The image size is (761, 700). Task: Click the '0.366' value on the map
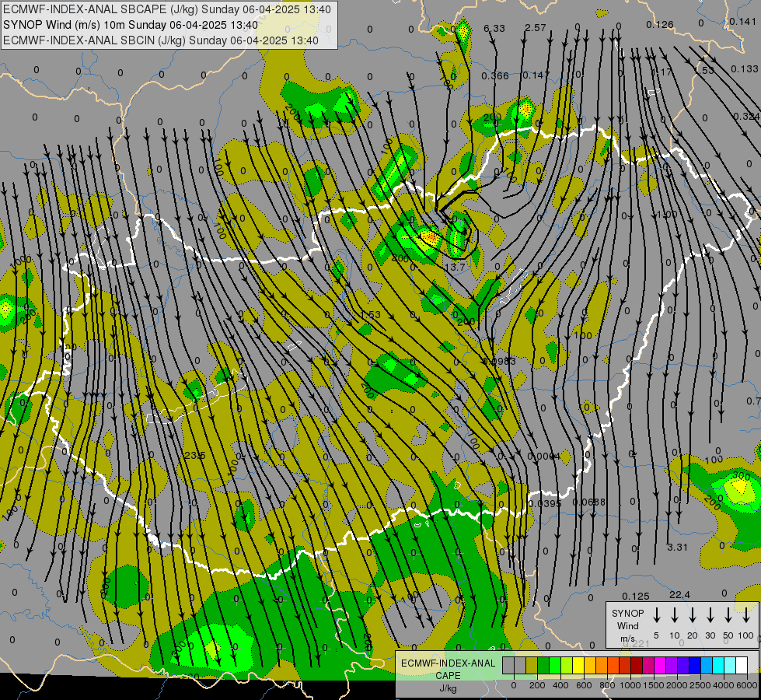pyautogui.click(x=495, y=75)
